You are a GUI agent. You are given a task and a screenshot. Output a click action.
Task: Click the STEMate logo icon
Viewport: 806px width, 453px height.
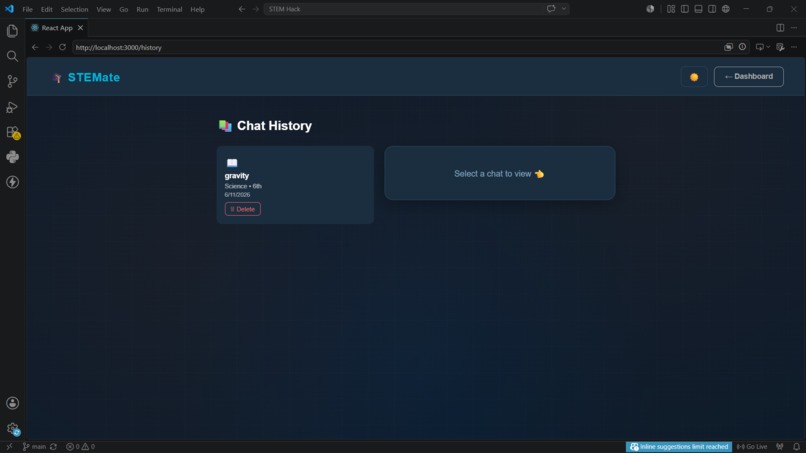57,78
